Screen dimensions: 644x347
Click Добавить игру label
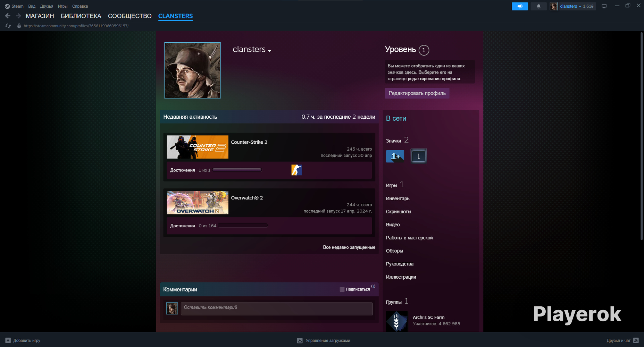point(27,340)
